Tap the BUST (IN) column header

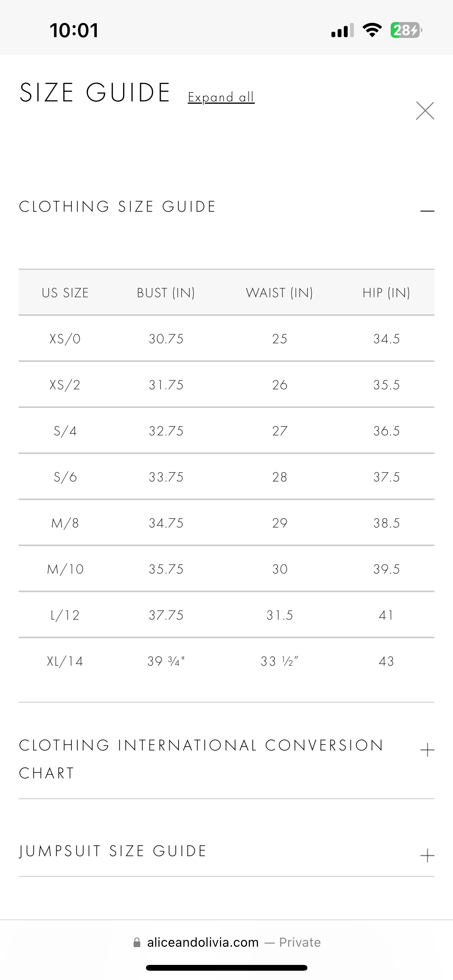(166, 293)
